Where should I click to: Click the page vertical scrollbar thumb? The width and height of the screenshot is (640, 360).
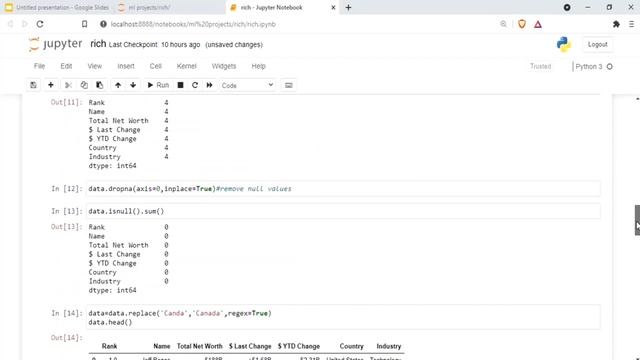[637, 220]
